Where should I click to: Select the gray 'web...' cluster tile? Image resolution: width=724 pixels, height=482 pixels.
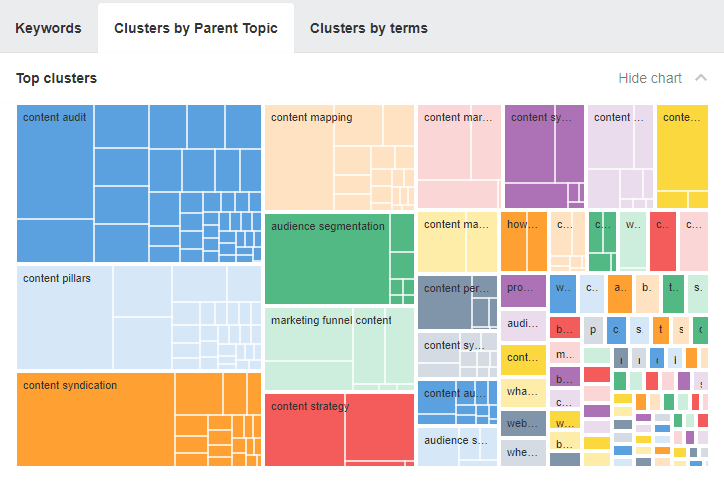[x=523, y=423]
